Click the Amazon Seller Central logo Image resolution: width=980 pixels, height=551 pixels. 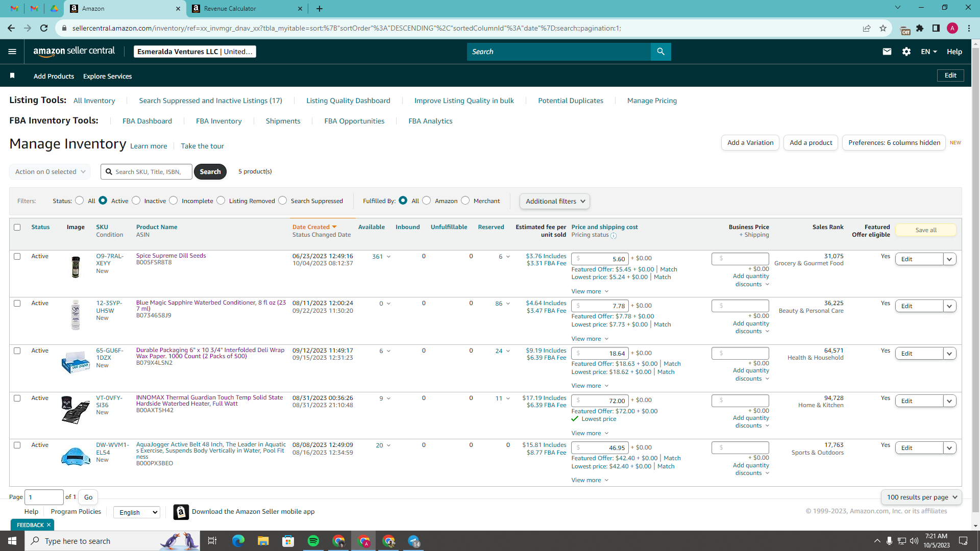pos(74,52)
